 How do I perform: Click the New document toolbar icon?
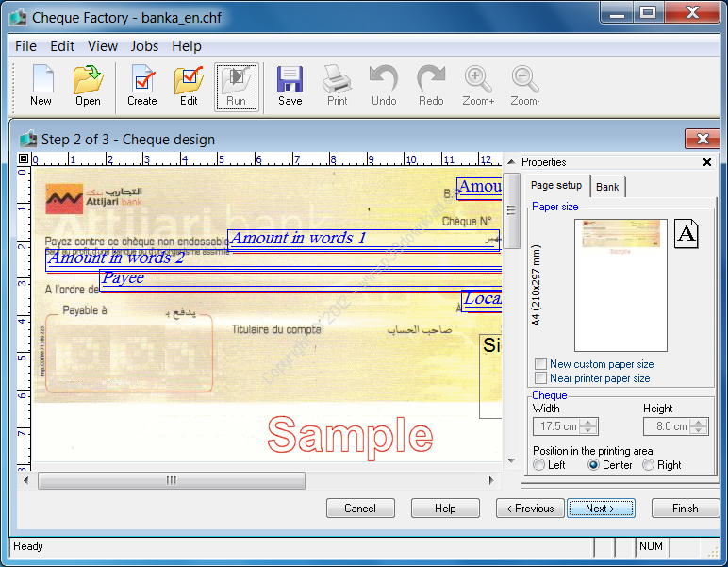click(x=41, y=87)
